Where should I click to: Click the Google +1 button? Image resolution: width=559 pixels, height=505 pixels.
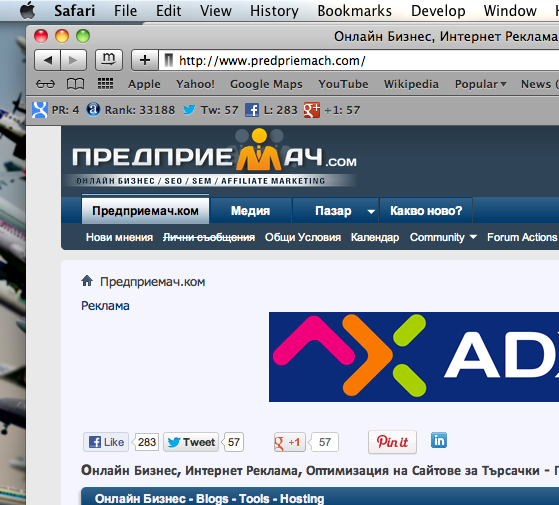pos(290,442)
